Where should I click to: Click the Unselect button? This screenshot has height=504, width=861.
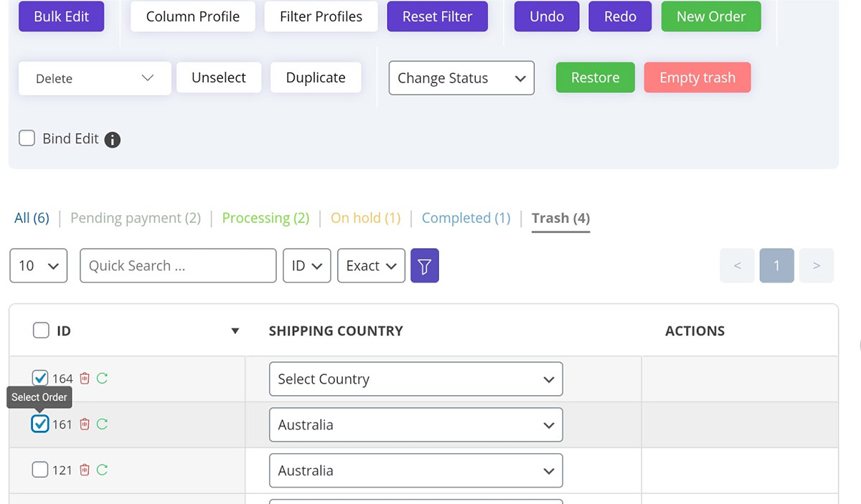219,77
